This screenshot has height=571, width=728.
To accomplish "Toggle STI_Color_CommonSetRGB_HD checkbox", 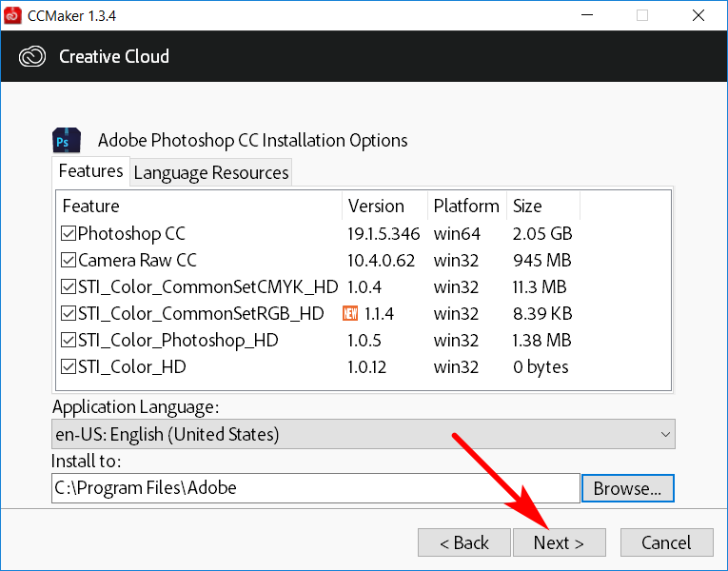I will point(69,314).
